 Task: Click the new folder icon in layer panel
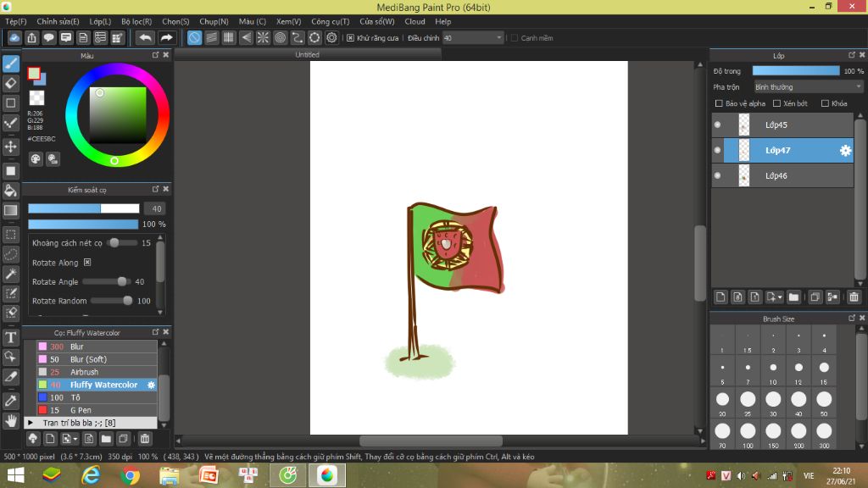coord(793,297)
